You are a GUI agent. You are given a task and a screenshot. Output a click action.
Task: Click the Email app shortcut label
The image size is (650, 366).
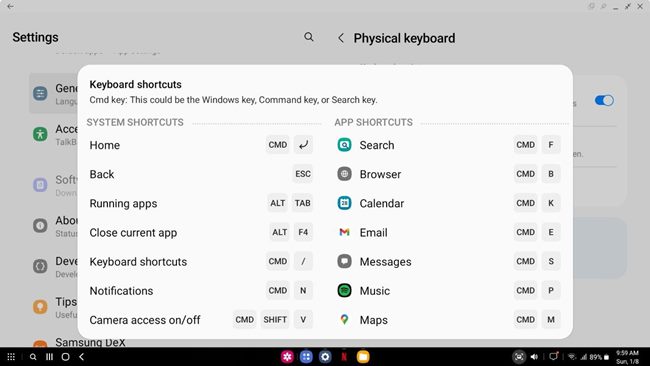[373, 233]
